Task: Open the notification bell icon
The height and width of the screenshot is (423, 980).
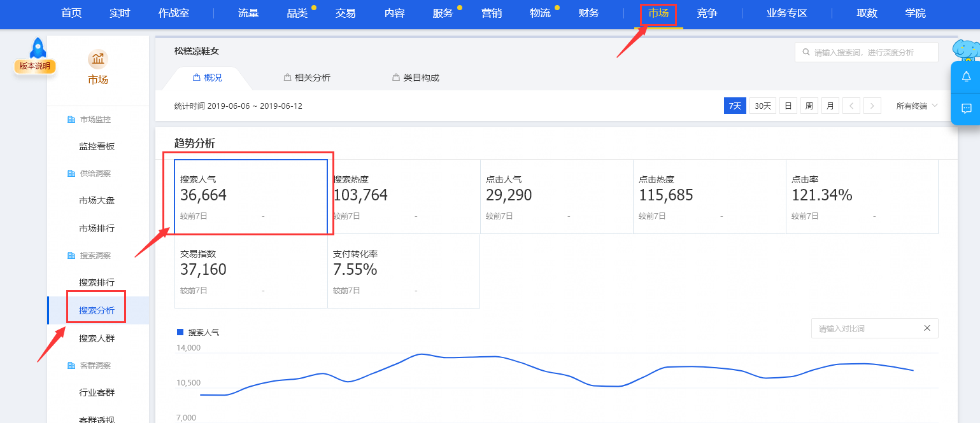Action: pos(966,77)
